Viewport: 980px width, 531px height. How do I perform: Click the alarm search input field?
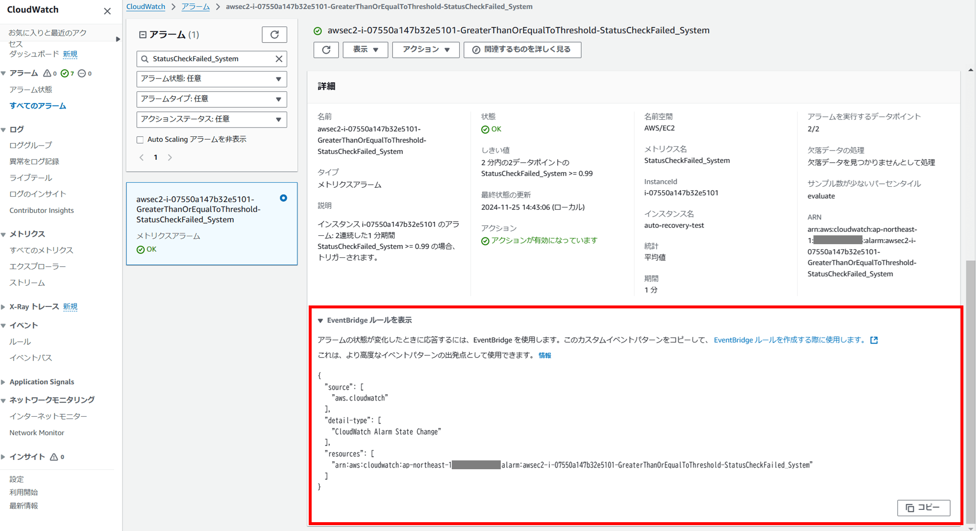coord(212,59)
